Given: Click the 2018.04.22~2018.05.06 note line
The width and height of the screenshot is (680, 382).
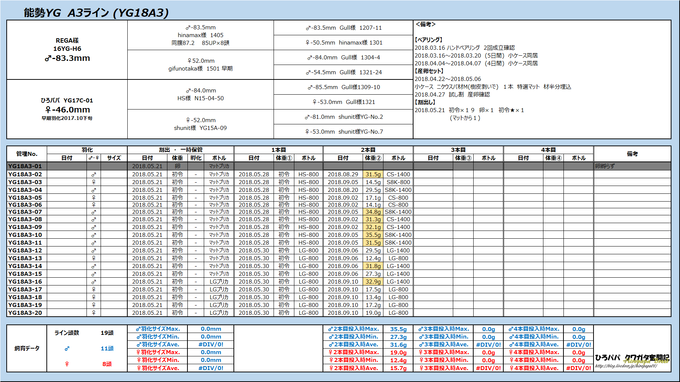Looking at the screenshot, I should click(x=448, y=79).
